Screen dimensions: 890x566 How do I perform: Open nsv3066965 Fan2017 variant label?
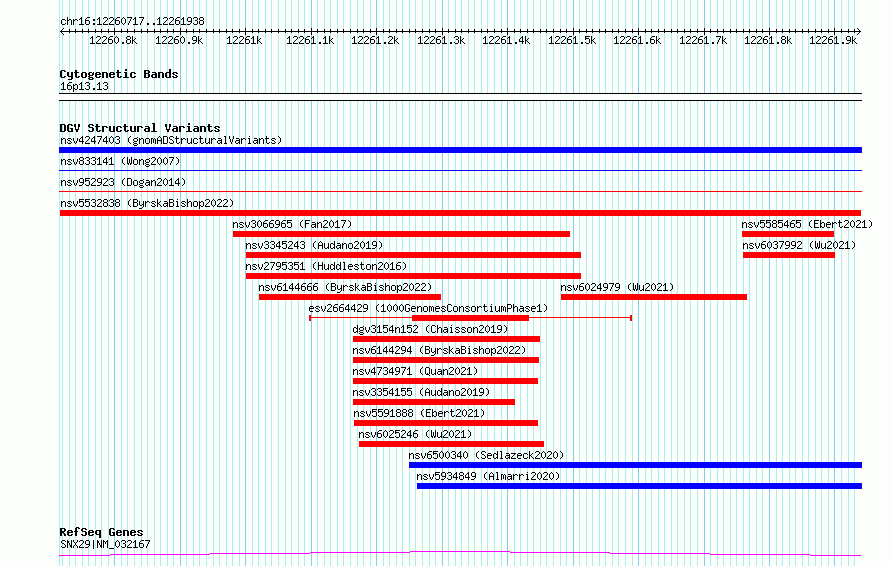[x=292, y=224]
